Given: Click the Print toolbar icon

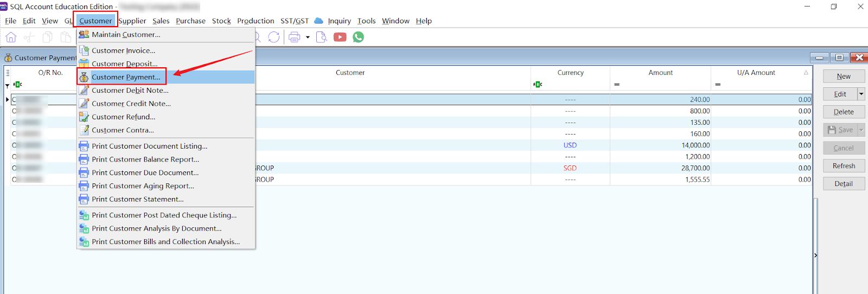Looking at the screenshot, I should tap(295, 37).
